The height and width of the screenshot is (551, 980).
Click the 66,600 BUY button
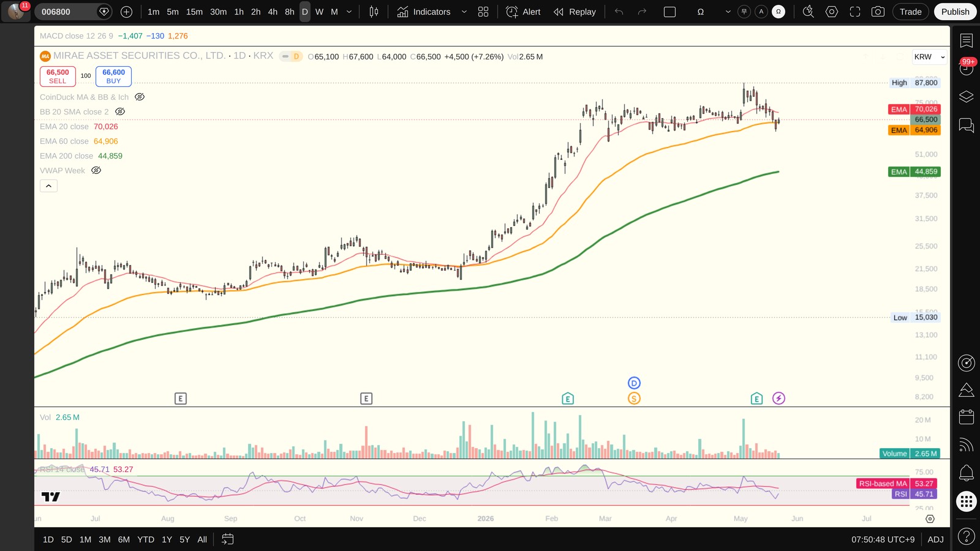[113, 77]
